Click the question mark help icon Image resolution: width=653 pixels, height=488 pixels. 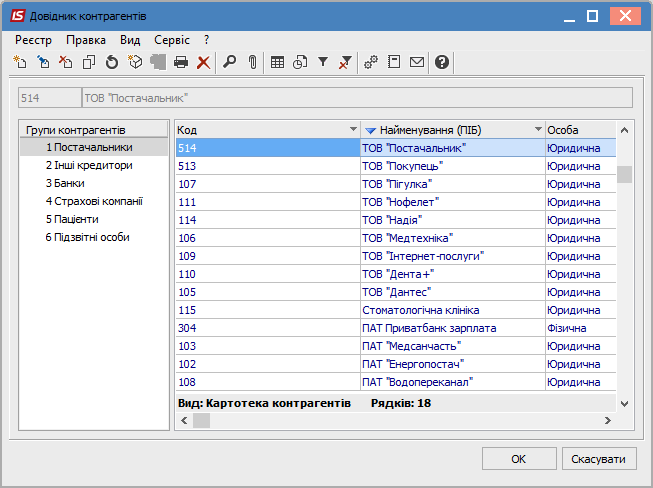[x=442, y=62]
